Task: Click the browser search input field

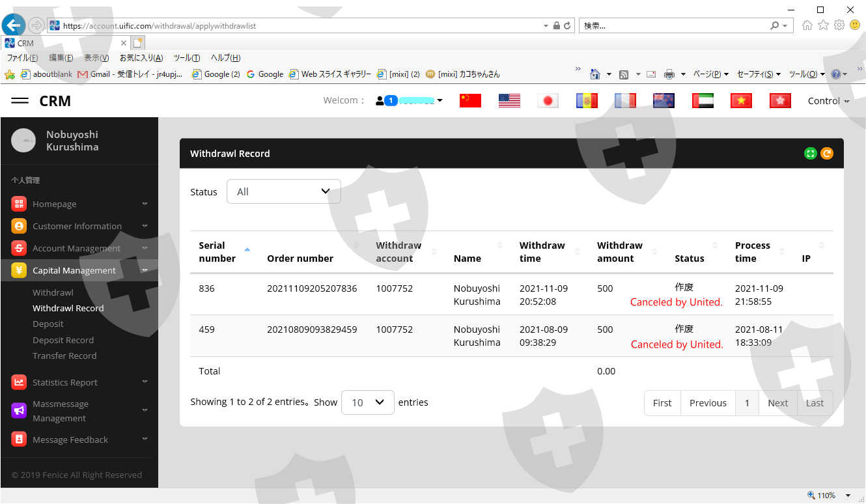Action: [x=673, y=25]
